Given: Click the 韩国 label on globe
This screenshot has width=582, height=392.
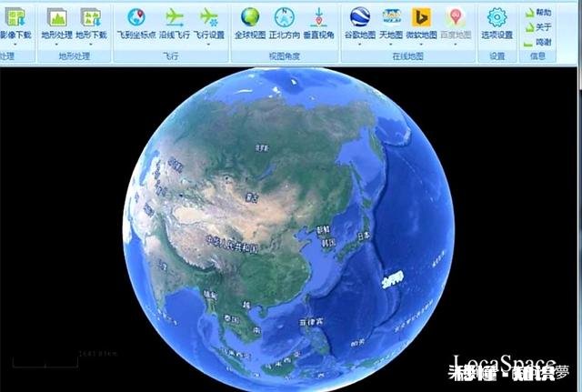Looking at the screenshot, I should (x=329, y=243).
